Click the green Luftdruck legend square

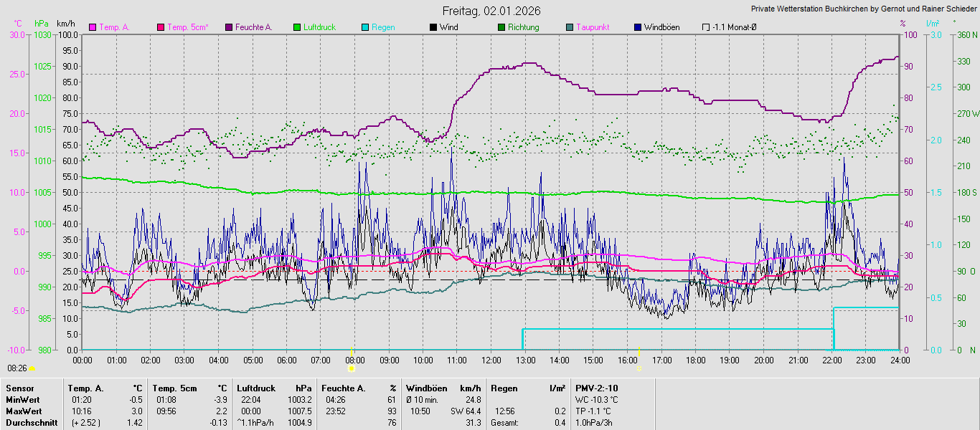click(x=298, y=27)
